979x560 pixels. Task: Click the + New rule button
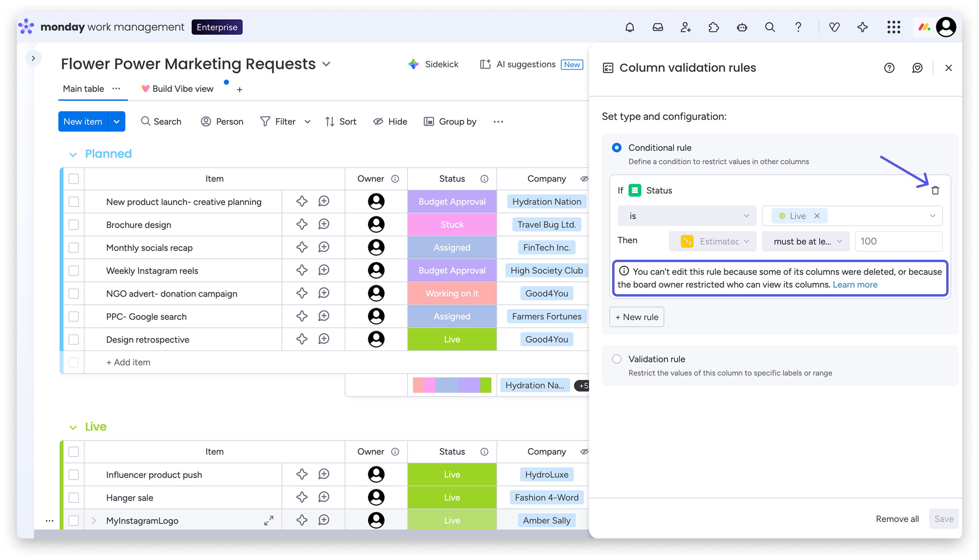pyautogui.click(x=637, y=317)
